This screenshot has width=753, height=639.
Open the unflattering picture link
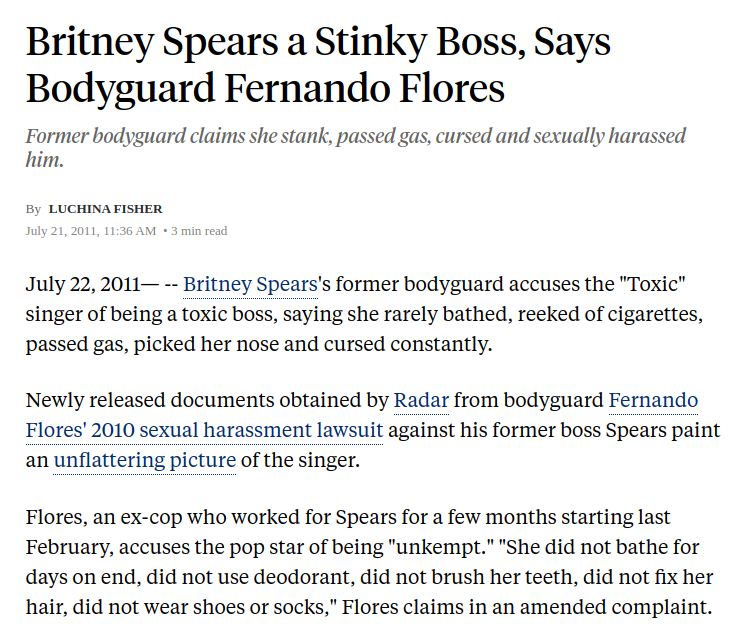145,460
